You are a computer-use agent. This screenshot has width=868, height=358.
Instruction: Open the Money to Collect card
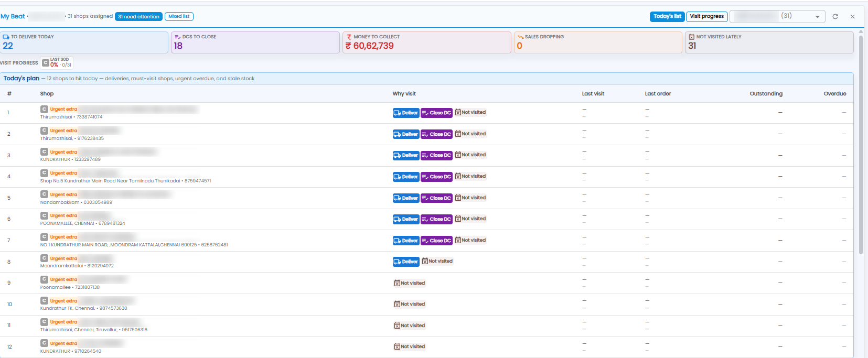427,42
